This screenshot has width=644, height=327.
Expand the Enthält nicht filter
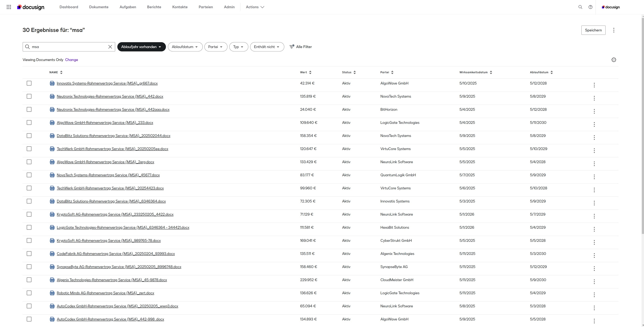[x=267, y=47]
